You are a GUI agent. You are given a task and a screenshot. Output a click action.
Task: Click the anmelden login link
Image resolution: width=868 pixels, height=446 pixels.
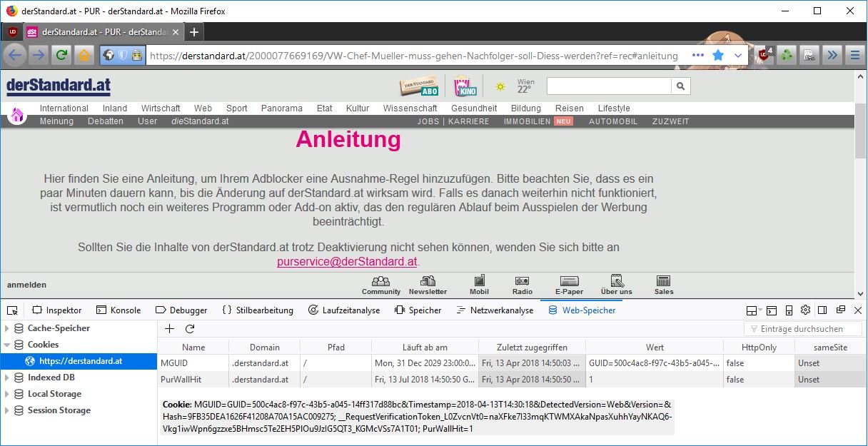tap(26, 285)
